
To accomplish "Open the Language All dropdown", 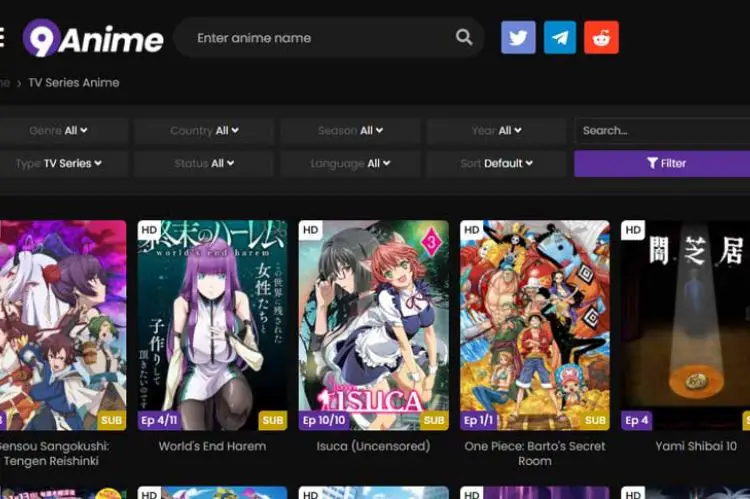I will tap(350, 163).
